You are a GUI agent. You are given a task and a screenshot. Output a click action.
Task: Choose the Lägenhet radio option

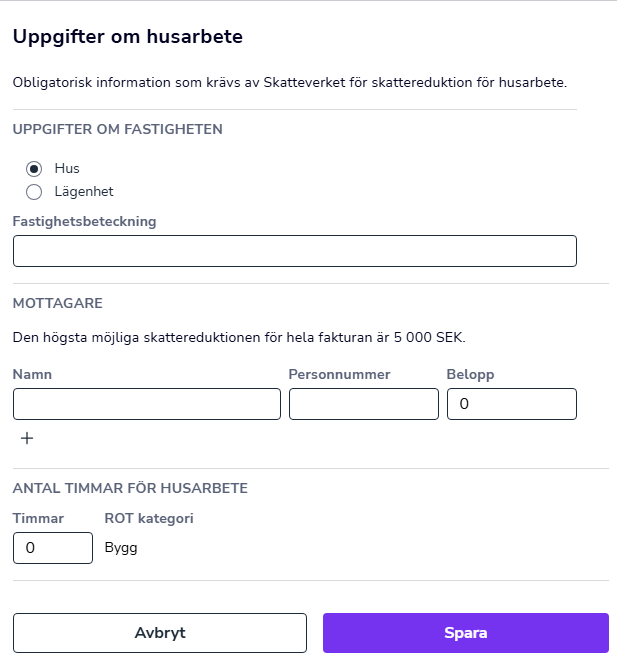[34, 192]
